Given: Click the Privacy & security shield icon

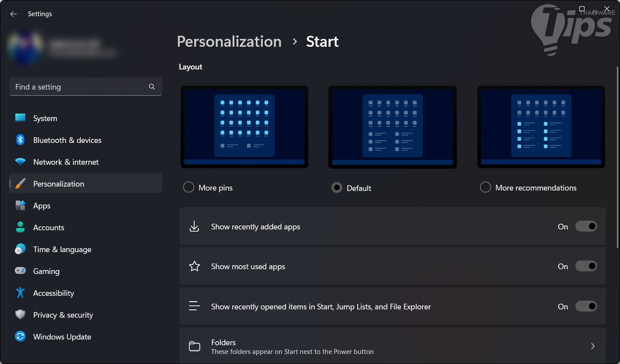Looking at the screenshot, I should (x=20, y=315).
